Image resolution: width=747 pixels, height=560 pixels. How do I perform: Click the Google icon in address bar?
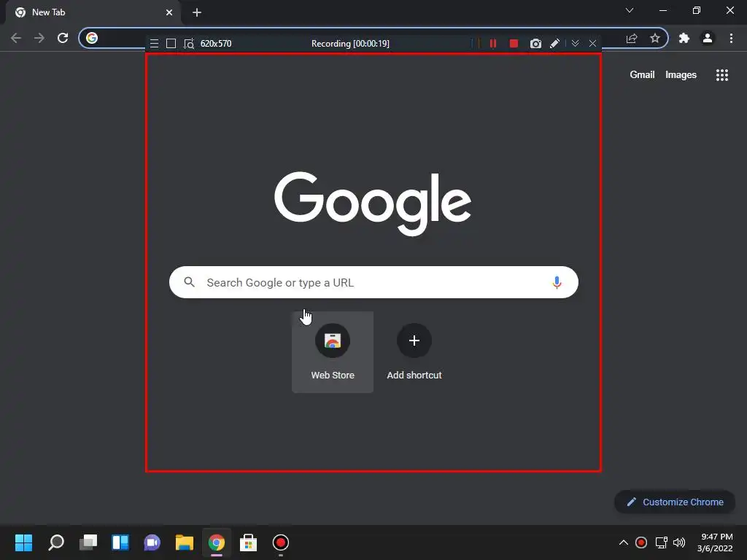(92, 38)
